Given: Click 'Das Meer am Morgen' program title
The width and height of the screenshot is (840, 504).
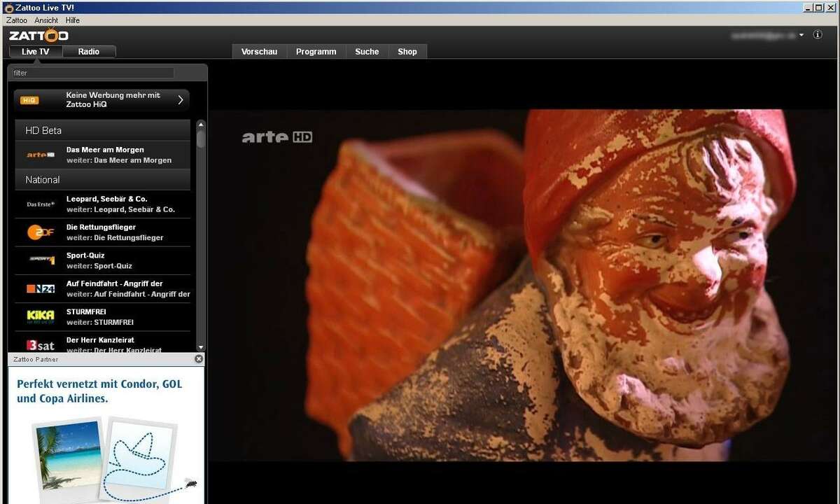Looking at the screenshot, I should tap(105, 150).
